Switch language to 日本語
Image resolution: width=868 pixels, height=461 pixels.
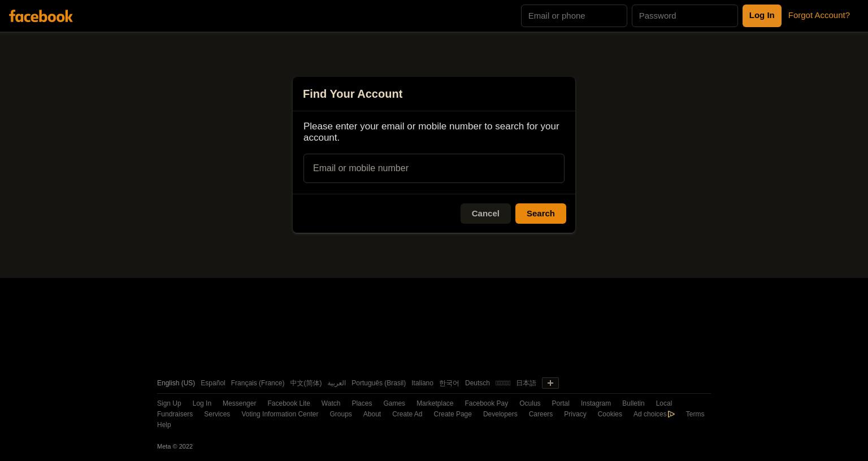pos(526,383)
